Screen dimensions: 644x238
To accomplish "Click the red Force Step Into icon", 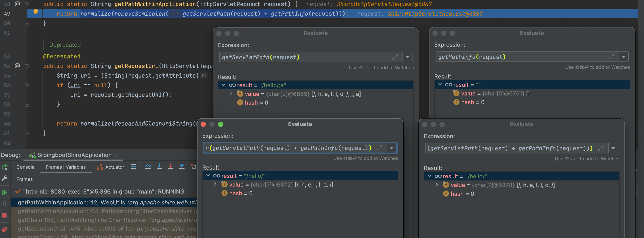I will [171, 167].
